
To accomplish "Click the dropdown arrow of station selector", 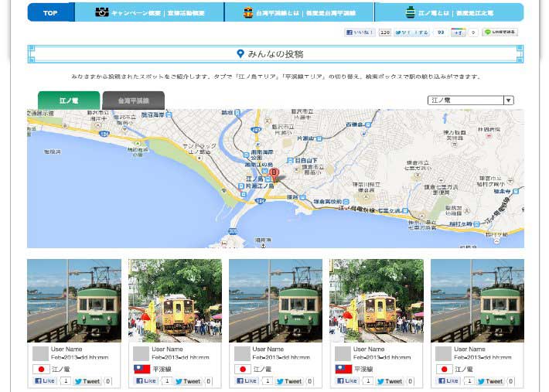I will coord(508,100).
